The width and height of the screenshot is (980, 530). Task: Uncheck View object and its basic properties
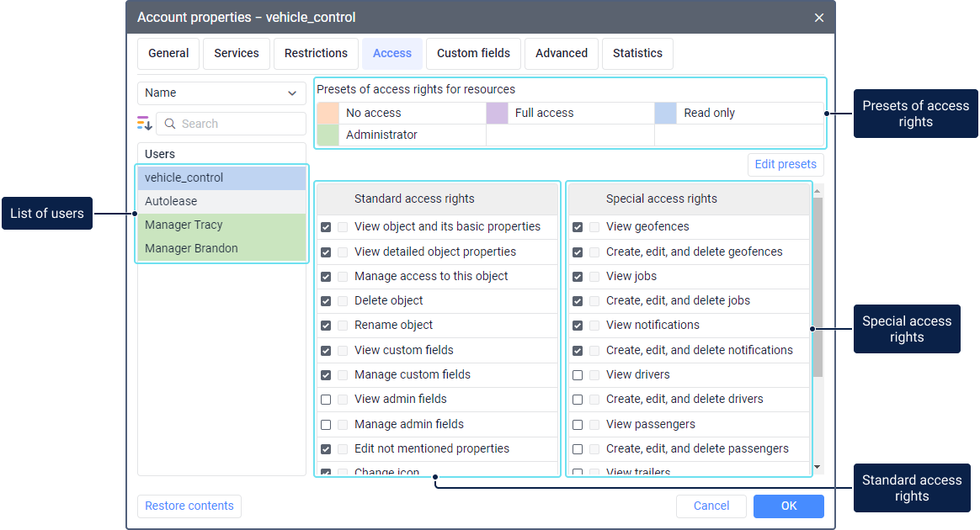pos(326,227)
